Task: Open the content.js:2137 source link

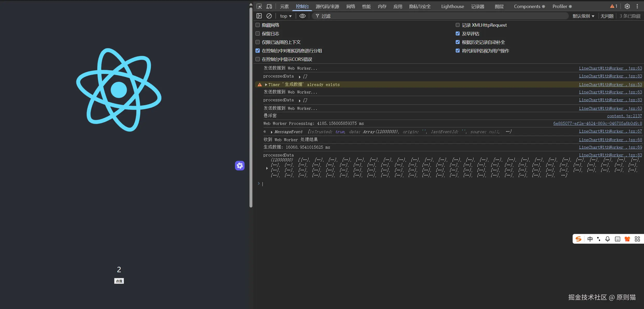Action: (x=624, y=116)
